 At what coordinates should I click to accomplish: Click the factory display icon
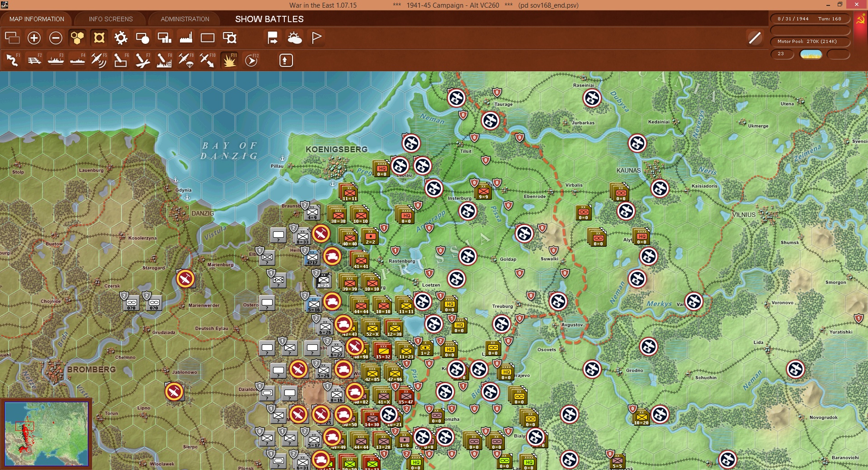point(186,38)
